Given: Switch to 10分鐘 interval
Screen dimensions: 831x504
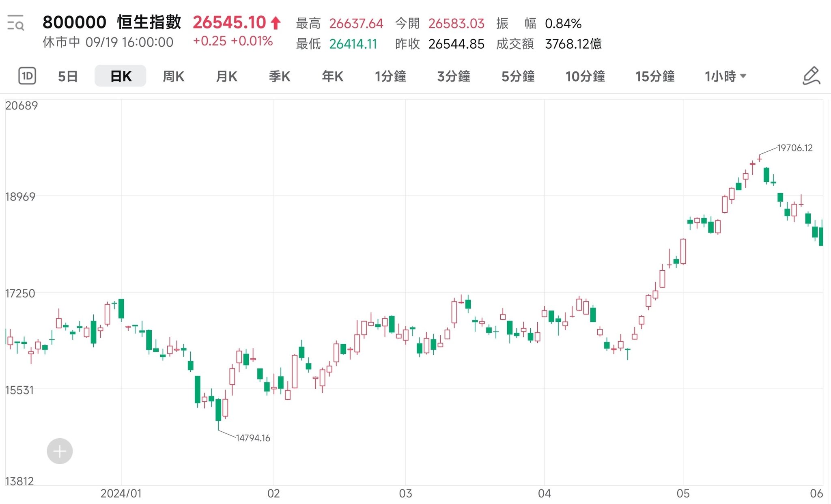Looking at the screenshot, I should (585, 76).
